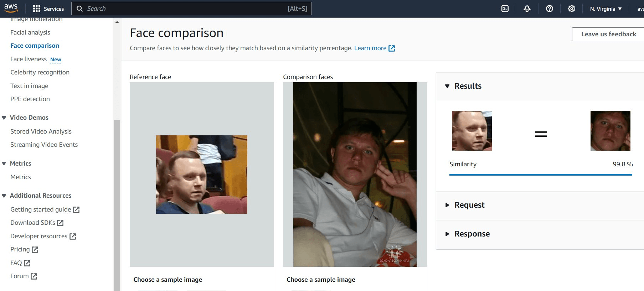Go to the AWS logo home
The image size is (644, 291).
pyautogui.click(x=11, y=8)
